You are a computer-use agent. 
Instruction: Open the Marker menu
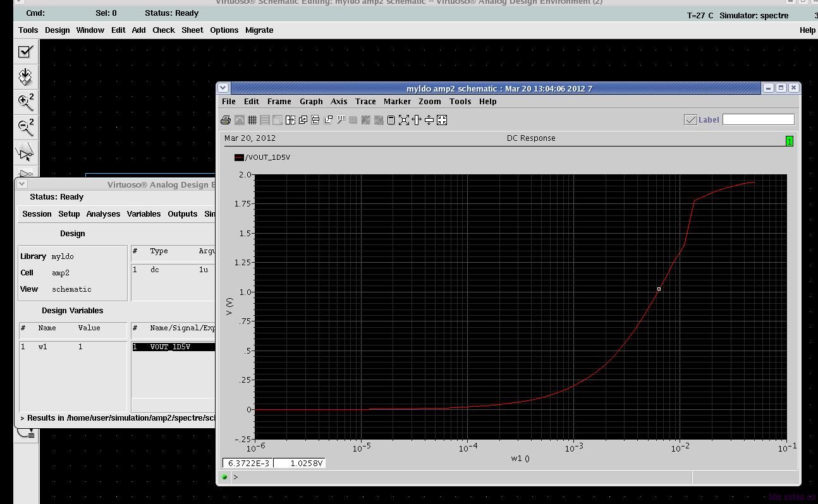pos(397,102)
